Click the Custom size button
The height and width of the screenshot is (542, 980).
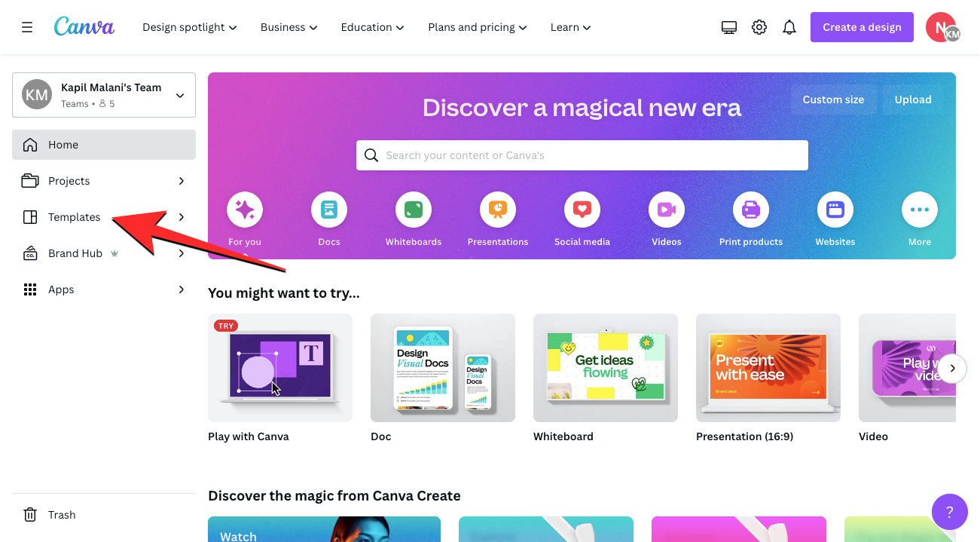click(x=833, y=100)
